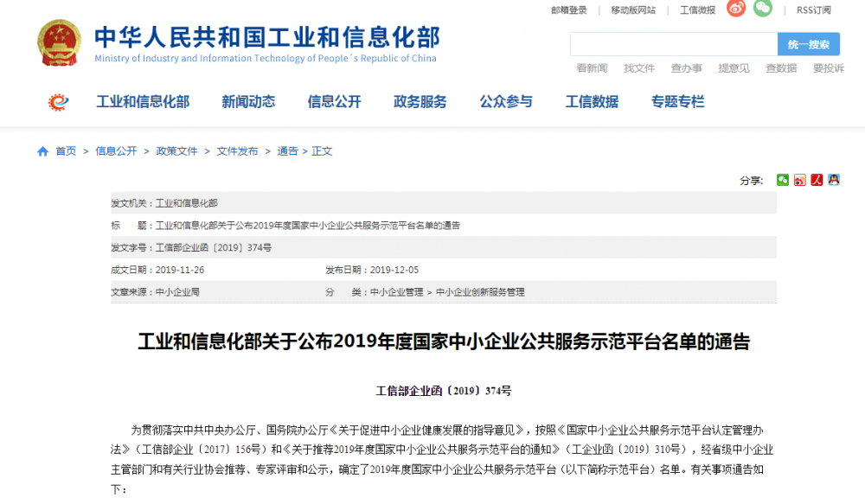This screenshot has height=504, width=865.
Task: Click 中小企业创新服务管理 category link
Action: pyautogui.click(x=480, y=292)
